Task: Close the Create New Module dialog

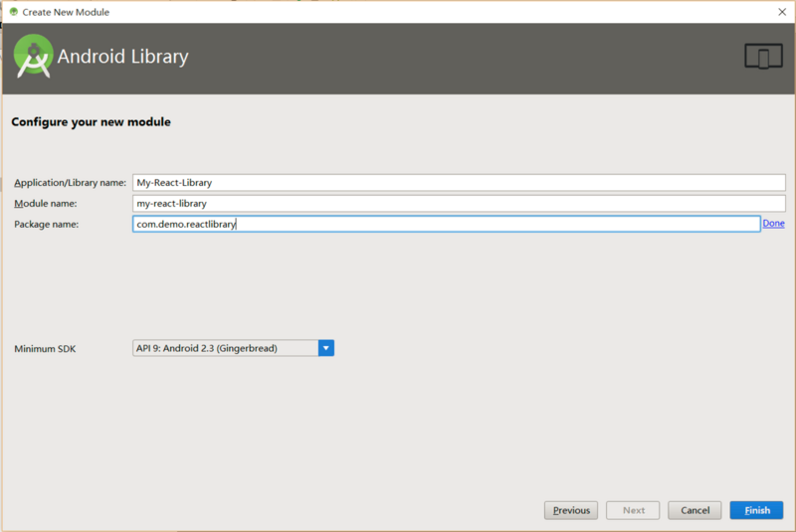Action: [x=782, y=12]
